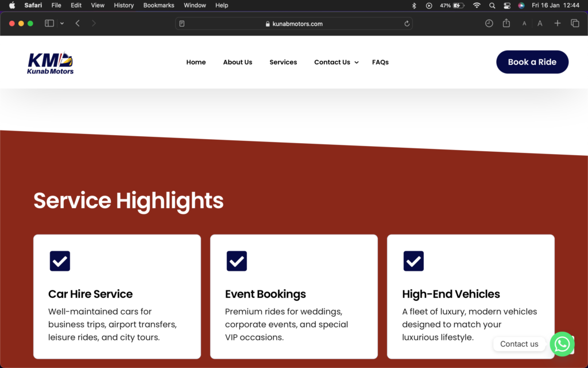Go to the About Us page

click(x=237, y=62)
